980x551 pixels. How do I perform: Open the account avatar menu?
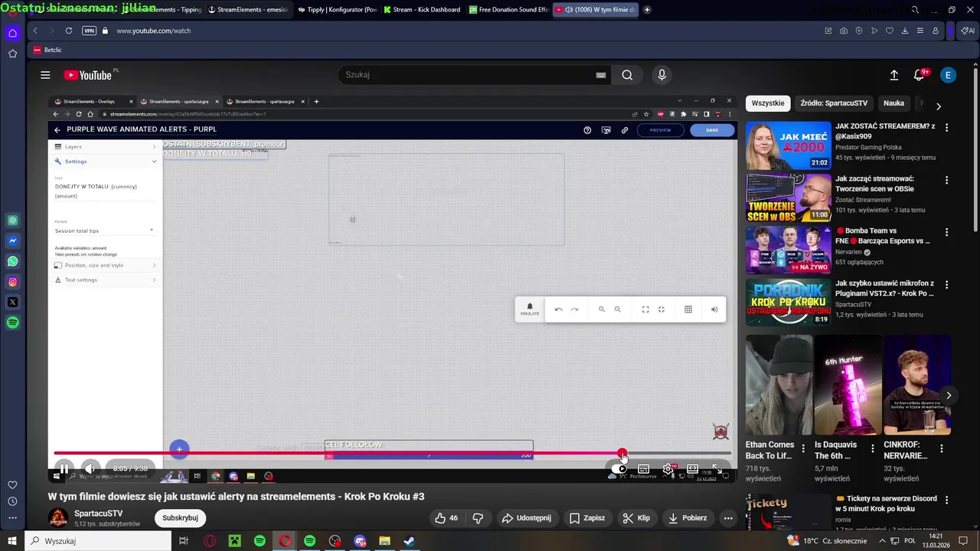pyautogui.click(x=948, y=75)
